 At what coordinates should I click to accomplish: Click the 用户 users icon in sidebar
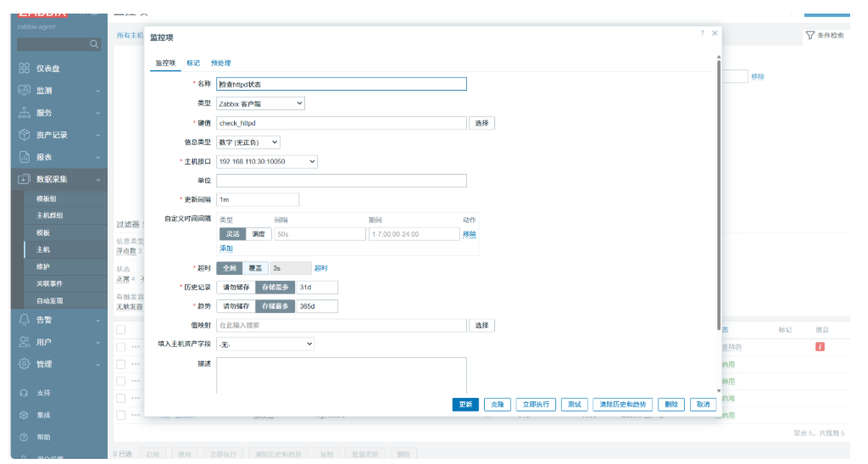point(25,342)
